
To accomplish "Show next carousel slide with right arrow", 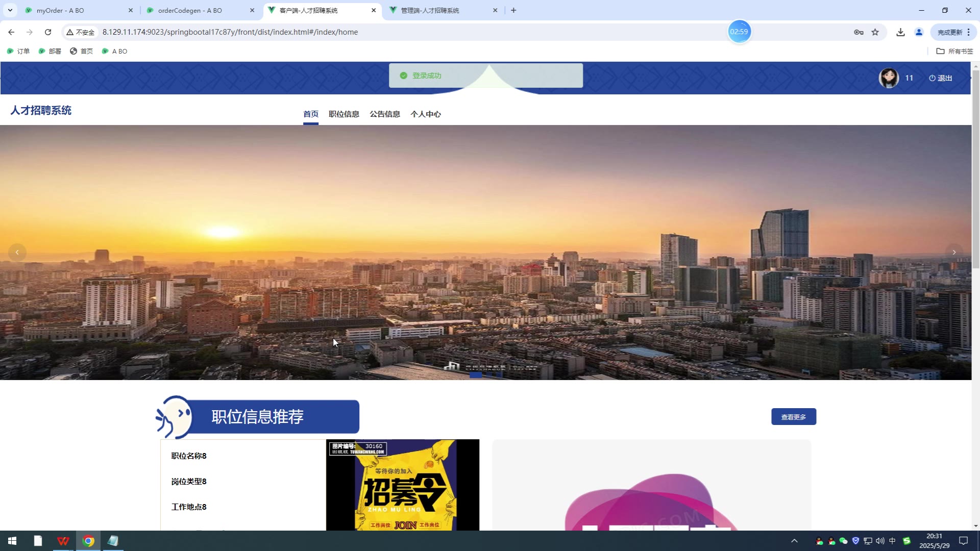I will tap(953, 253).
